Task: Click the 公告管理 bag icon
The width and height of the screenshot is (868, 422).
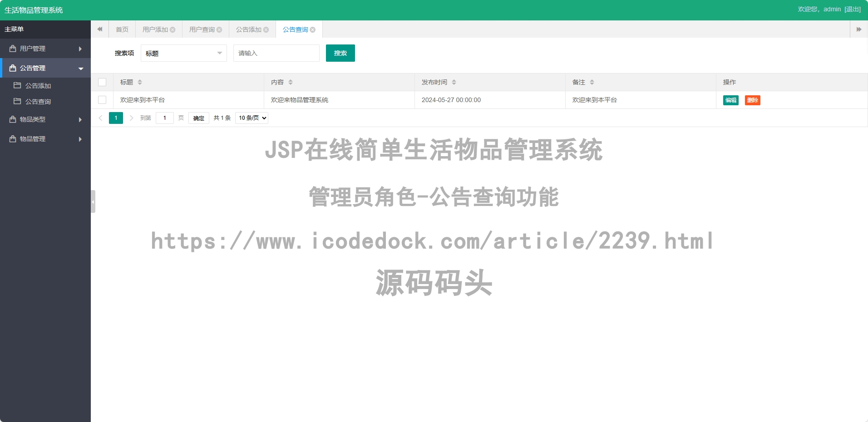Action: pyautogui.click(x=13, y=68)
